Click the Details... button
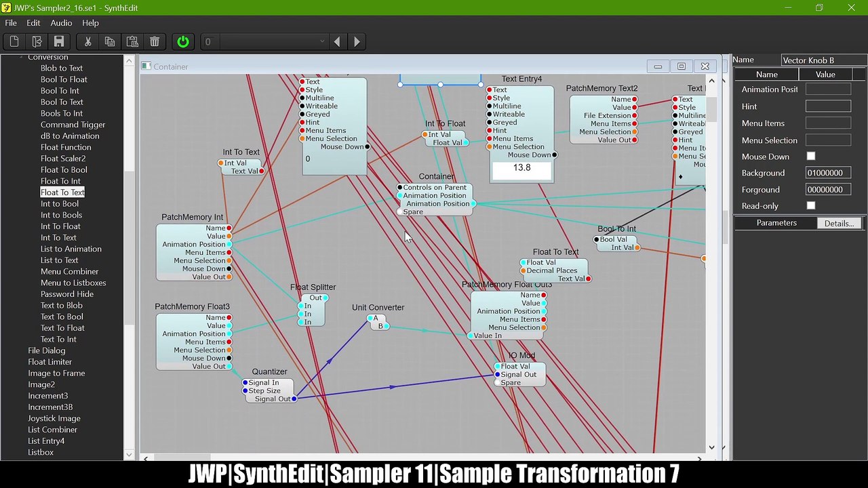The width and height of the screenshot is (868, 488). (839, 223)
